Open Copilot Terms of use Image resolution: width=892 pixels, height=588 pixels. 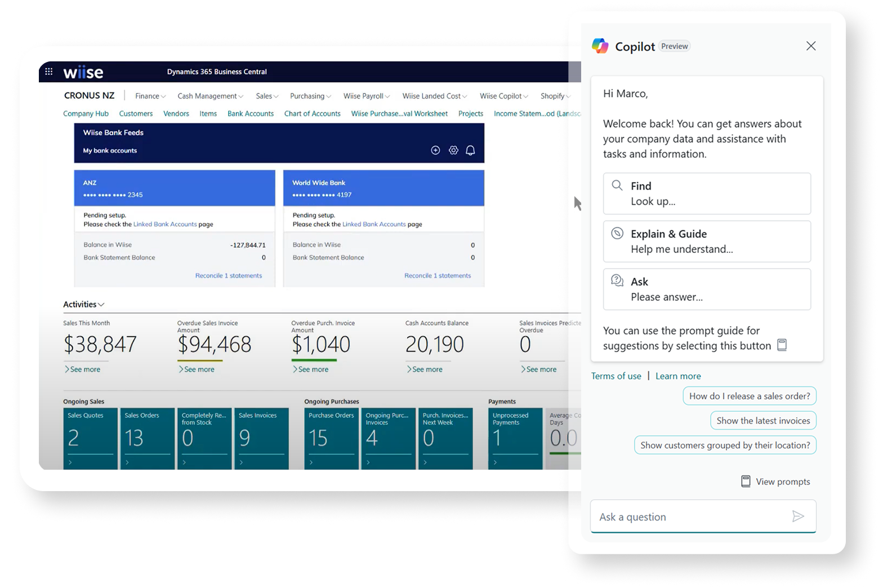pyautogui.click(x=616, y=376)
